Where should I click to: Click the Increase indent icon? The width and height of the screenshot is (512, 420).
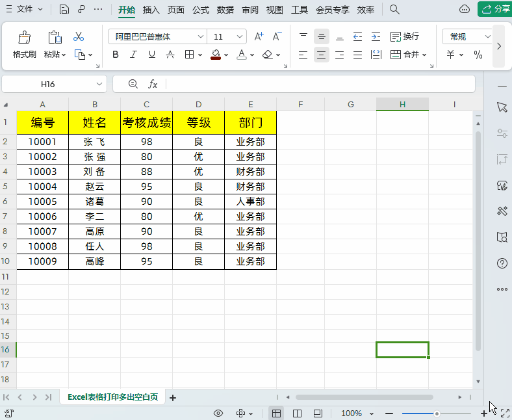click(x=376, y=36)
